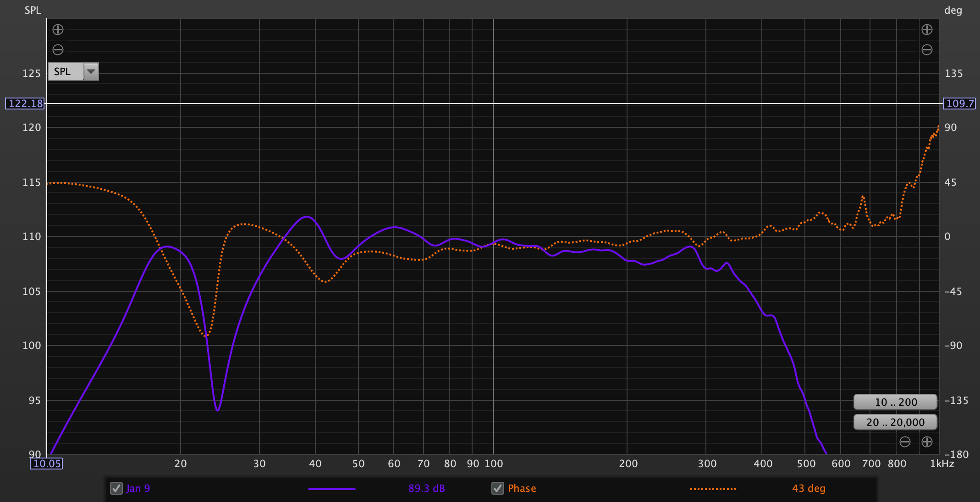Click the Phase legend label
Viewport: 980px width, 502px height.
pyautogui.click(x=522, y=488)
